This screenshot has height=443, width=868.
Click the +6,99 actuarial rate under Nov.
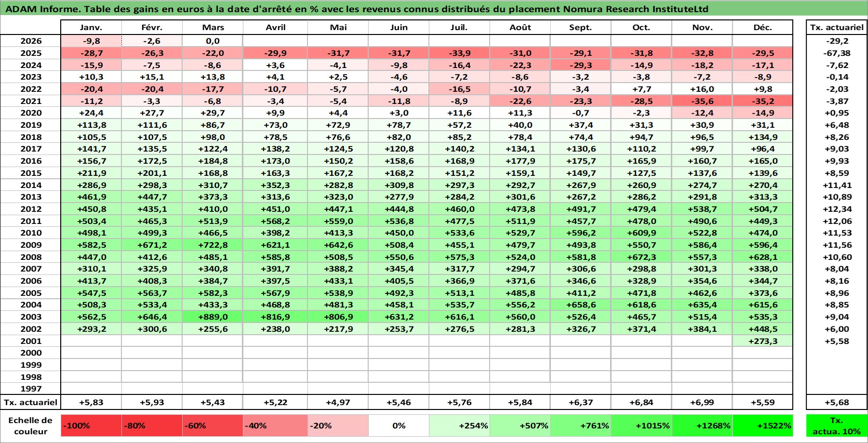point(702,402)
